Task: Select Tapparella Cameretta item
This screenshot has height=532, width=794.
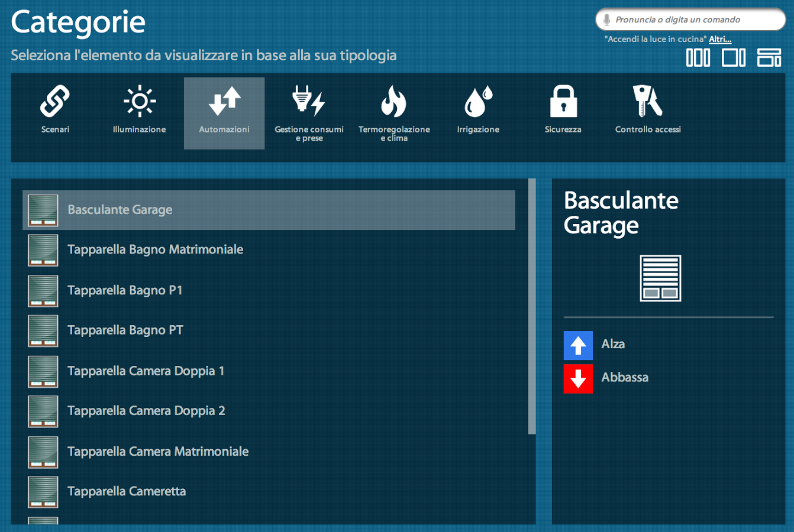Action: point(127,492)
